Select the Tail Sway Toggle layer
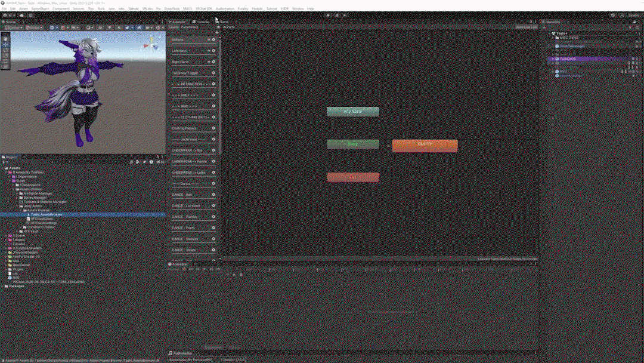The image size is (644, 363). click(193, 73)
